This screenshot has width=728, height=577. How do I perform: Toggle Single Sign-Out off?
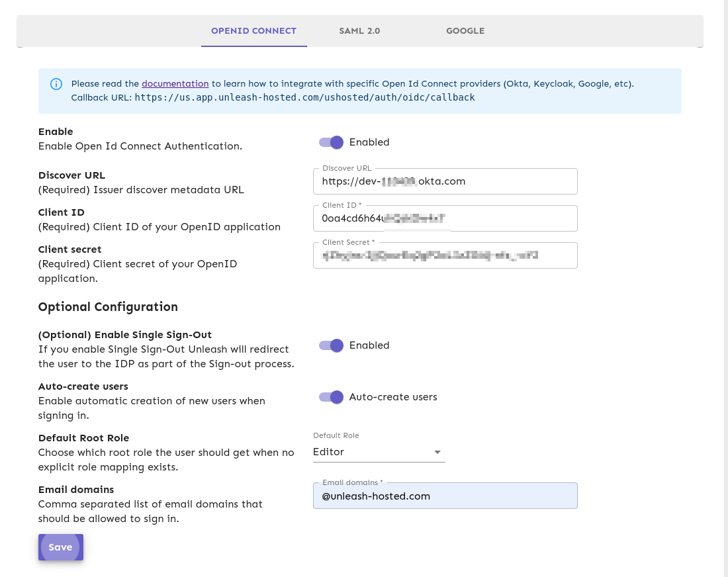point(331,345)
